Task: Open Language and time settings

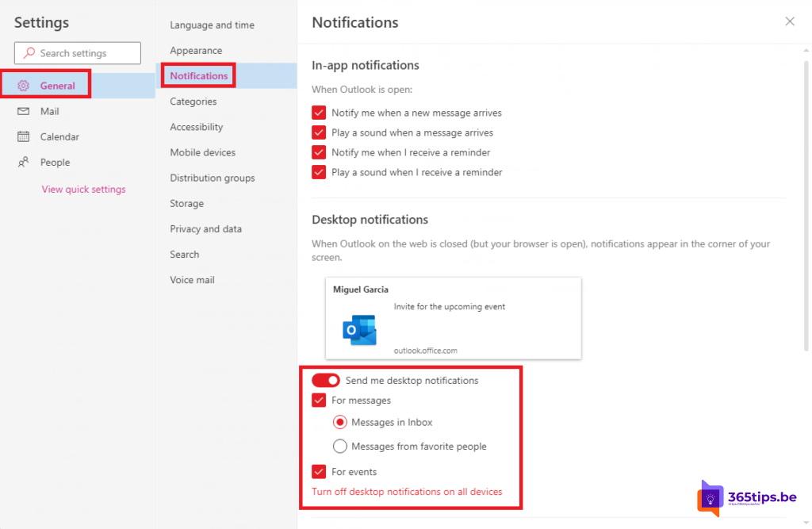Action: [x=212, y=25]
